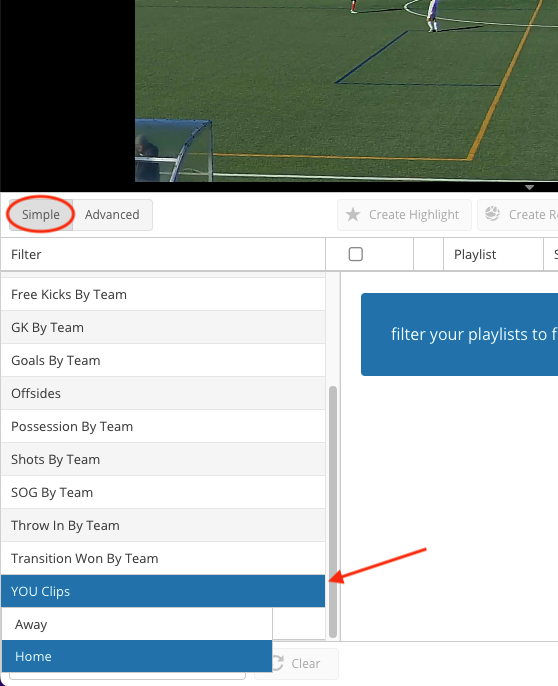Choose Away from the dropdown list
This screenshot has width=558, height=686.
[137, 624]
